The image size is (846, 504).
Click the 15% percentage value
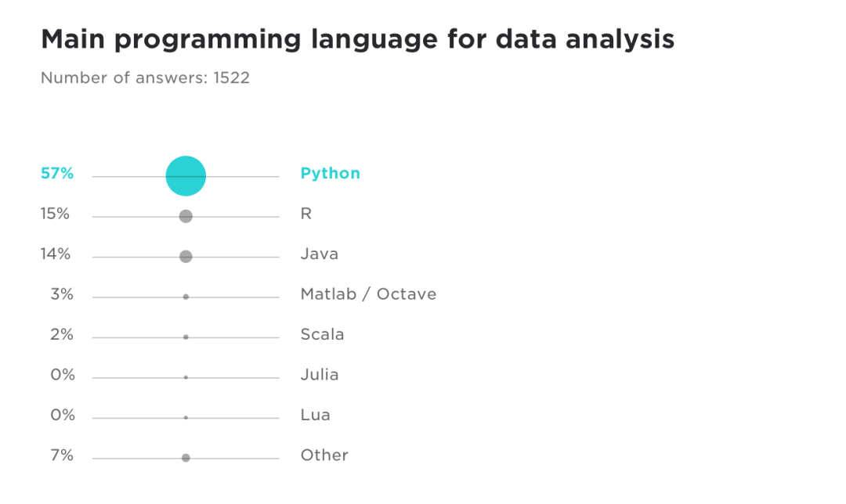point(55,214)
